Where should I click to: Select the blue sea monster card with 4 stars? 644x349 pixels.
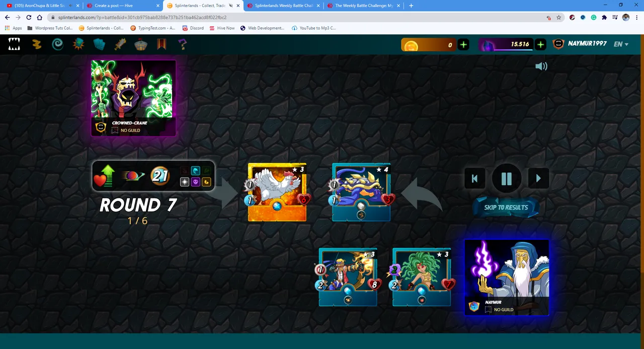point(361,192)
